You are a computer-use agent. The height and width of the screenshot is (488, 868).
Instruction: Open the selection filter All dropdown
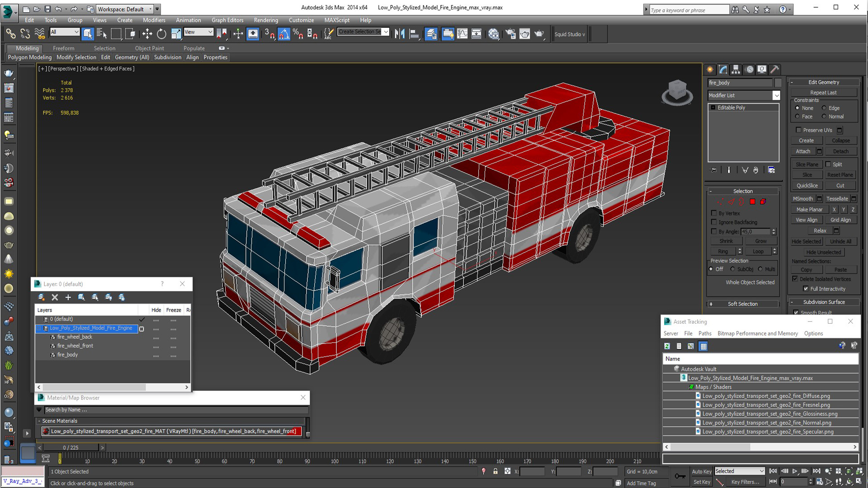click(x=65, y=32)
